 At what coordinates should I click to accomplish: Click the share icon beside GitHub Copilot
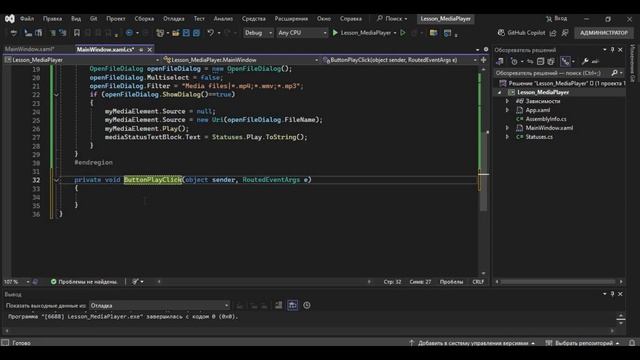point(553,33)
